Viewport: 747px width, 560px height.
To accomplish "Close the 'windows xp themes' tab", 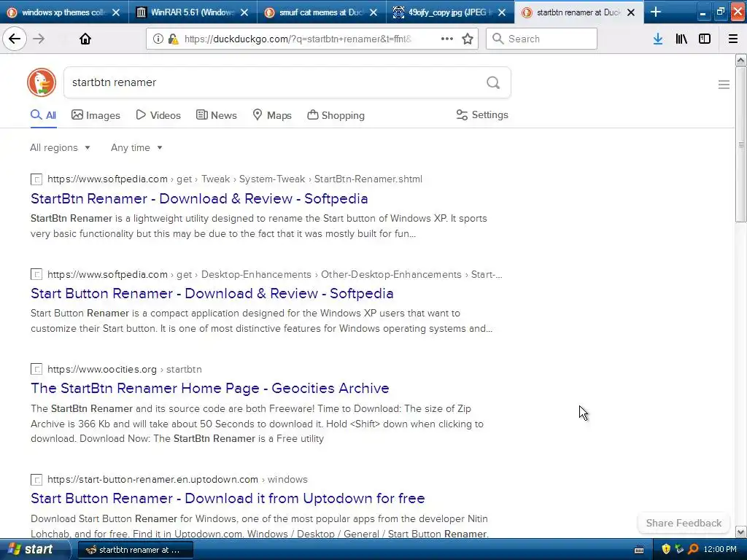I will click(x=116, y=12).
